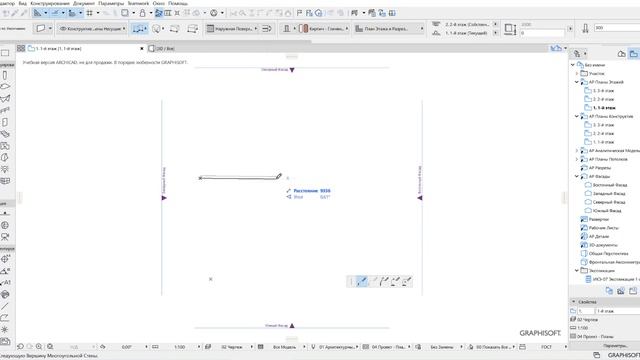Open the grid snap options arrow
This screenshot has height=360, width=640.
98,13
